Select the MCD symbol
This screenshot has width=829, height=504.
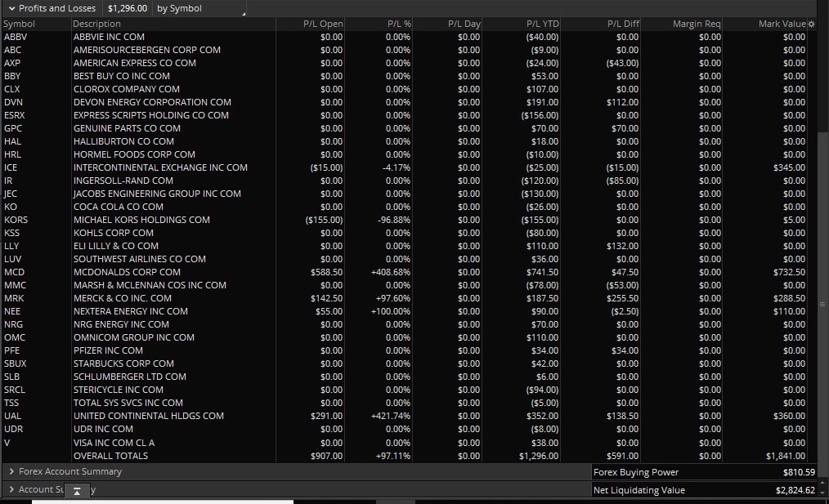pos(14,272)
